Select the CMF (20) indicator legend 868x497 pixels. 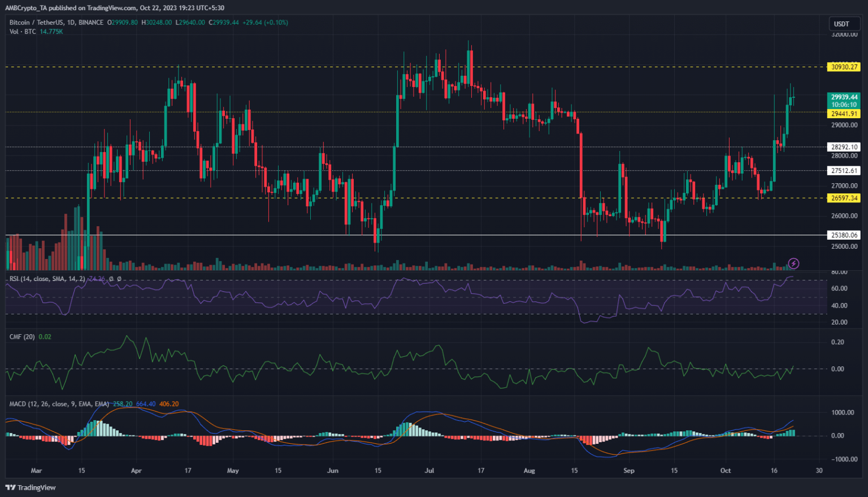point(22,337)
